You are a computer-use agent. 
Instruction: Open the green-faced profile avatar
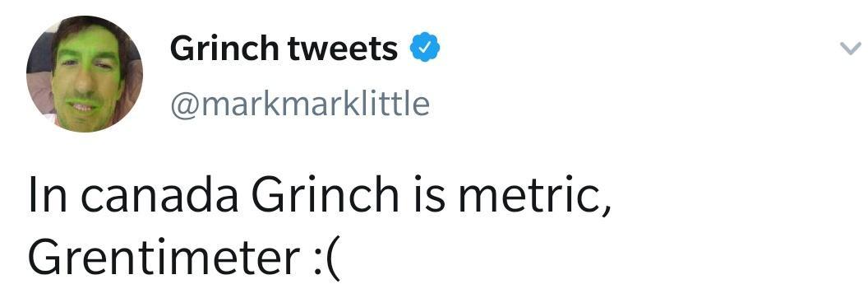[85, 73]
